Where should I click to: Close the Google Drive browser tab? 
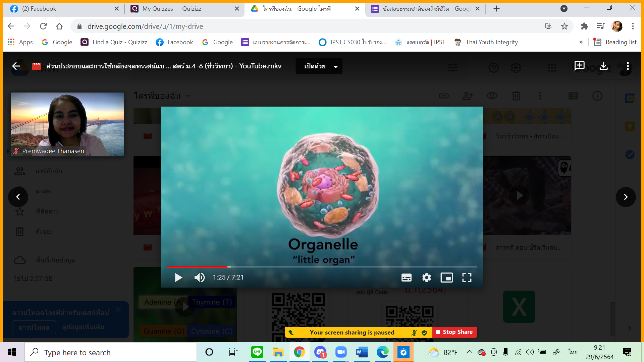pyautogui.click(x=357, y=9)
